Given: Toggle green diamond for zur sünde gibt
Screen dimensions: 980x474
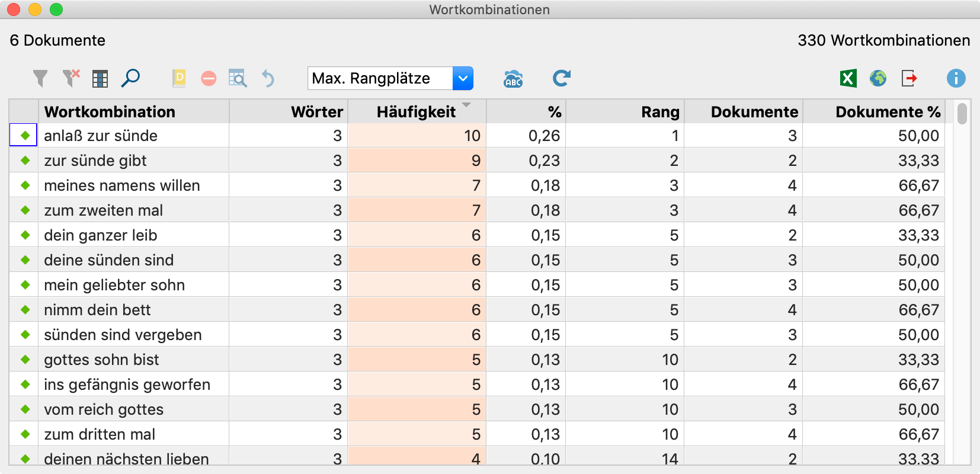Looking at the screenshot, I should tap(25, 161).
